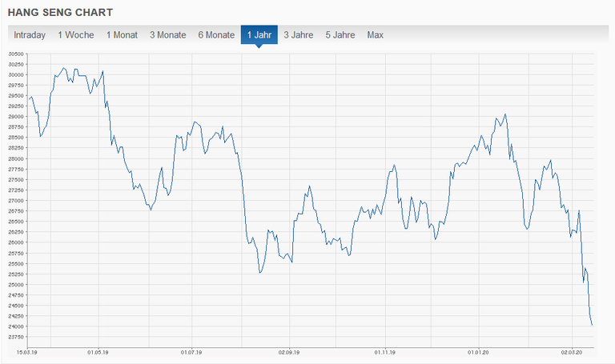Open the 3 Monate tab
This screenshot has width=615, height=364.
point(167,35)
